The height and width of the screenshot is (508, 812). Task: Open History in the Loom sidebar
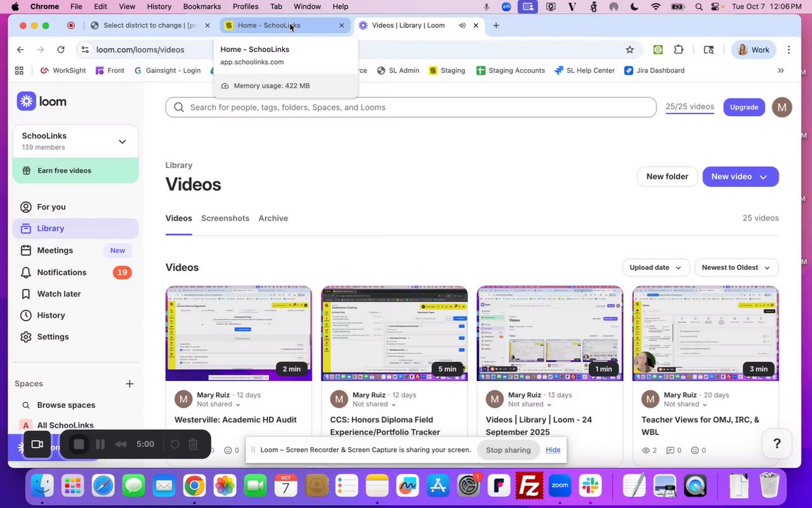[x=75, y=316]
